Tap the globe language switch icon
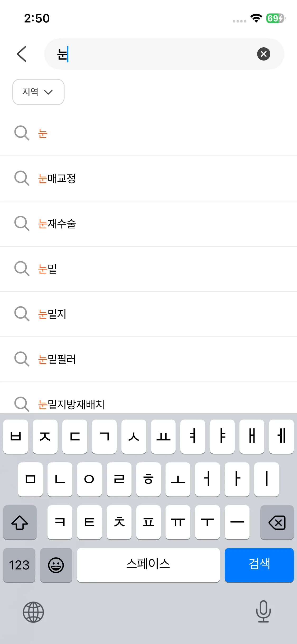Screen dimensions: 297x644 [33, 612]
